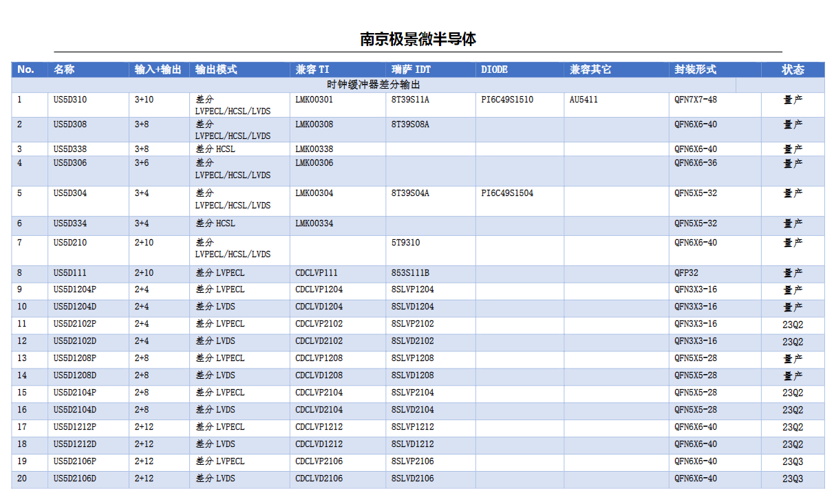Click IDT part 853S111B
Viewport: 834px width, 504px height.
pyautogui.click(x=411, y=273)
